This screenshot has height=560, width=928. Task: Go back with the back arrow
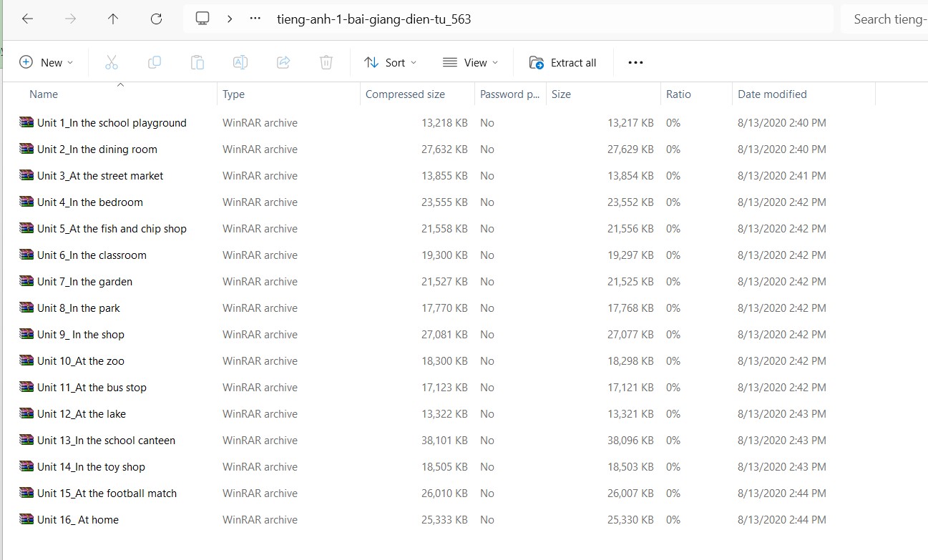27,19
